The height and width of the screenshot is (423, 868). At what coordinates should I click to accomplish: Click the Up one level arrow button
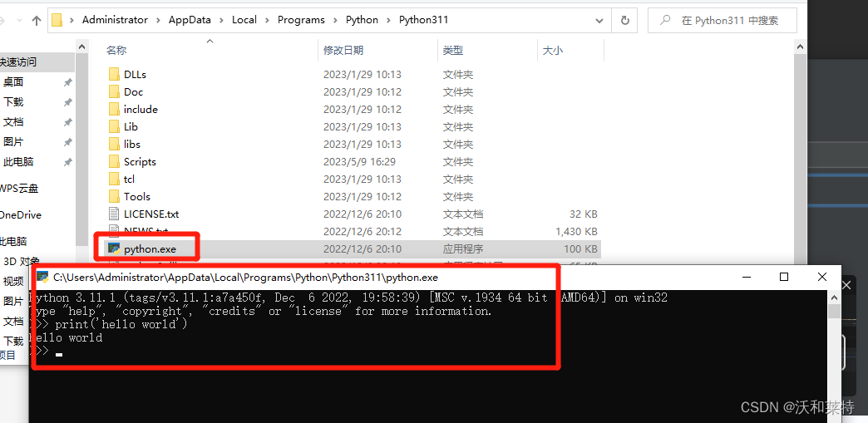37,21
